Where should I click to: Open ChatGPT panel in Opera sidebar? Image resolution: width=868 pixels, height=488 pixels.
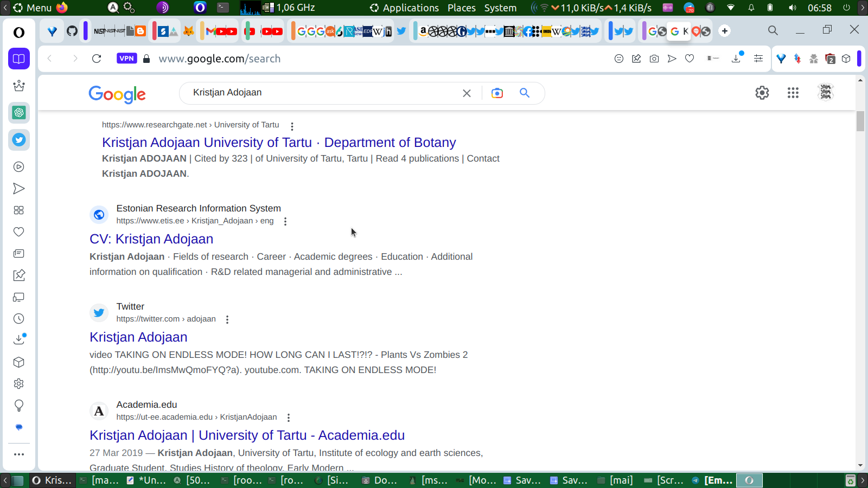coord(19,113)
